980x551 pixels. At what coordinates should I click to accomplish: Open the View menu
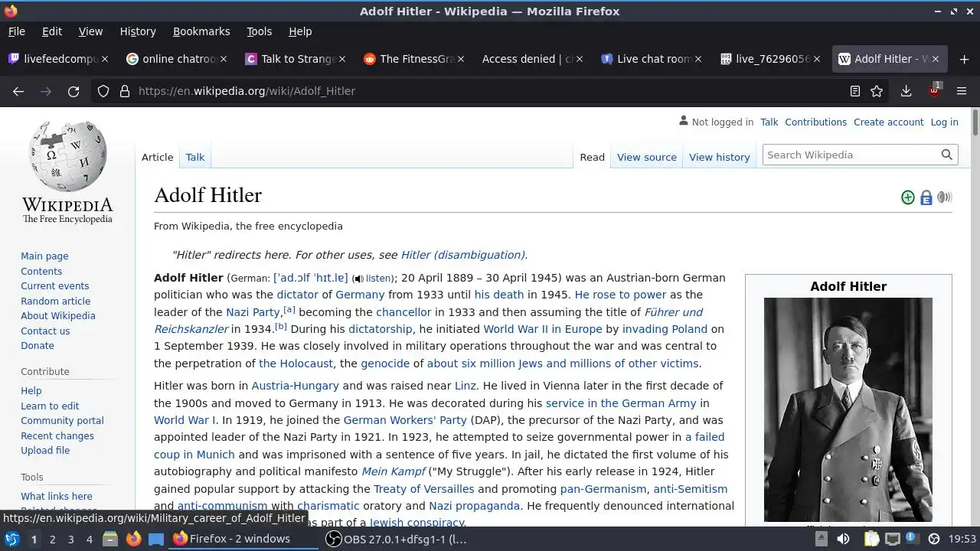coord(90,31)
